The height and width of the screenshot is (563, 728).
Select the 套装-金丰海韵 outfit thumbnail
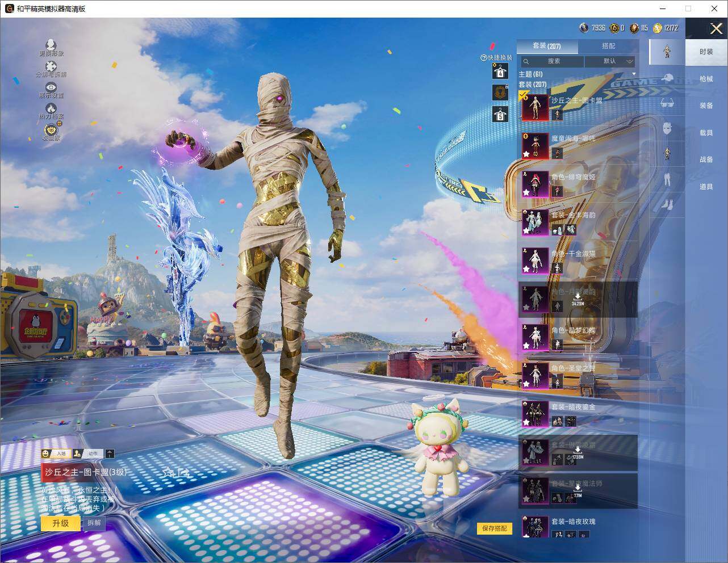(x=535, y=222)
